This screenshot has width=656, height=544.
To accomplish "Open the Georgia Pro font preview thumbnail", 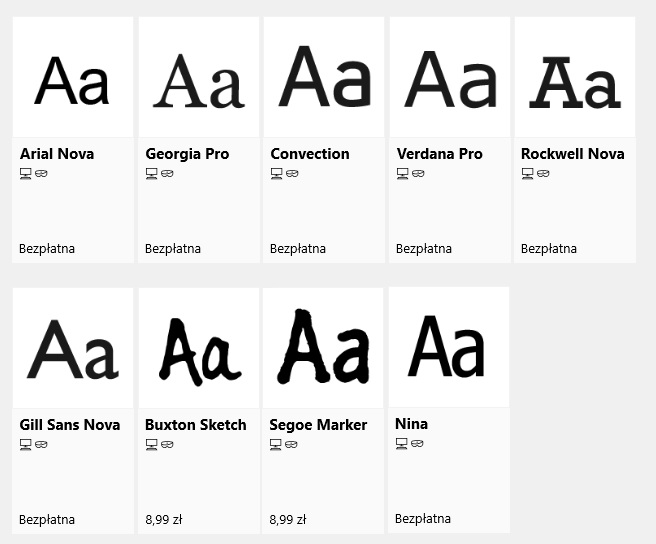I will [198, 78].
